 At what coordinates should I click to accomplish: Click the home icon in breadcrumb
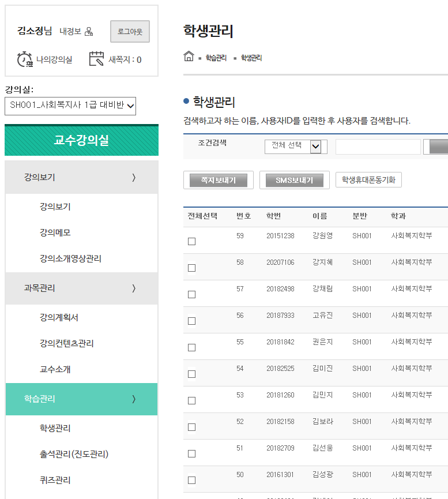click(189, 57)
